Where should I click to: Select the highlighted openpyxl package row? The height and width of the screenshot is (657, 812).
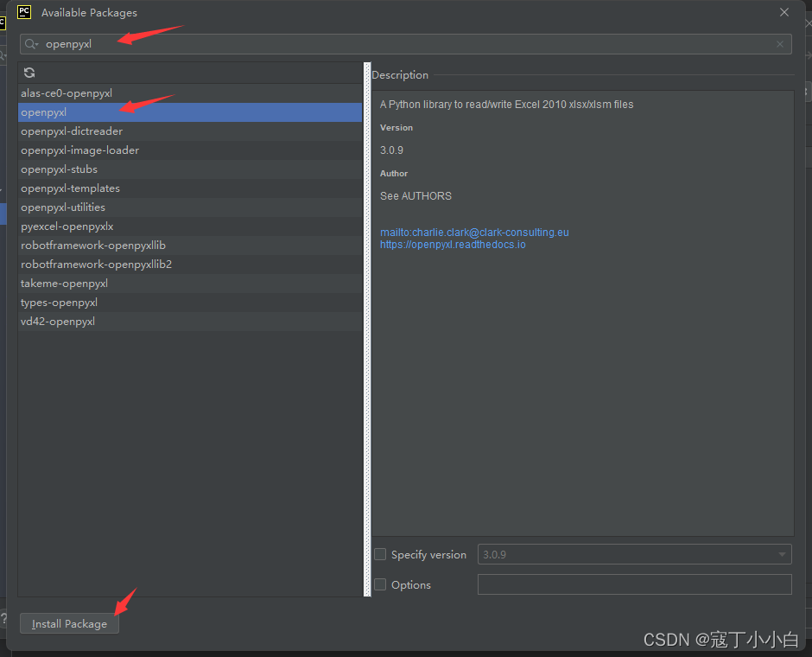pyautogui.click(x=190, y=112)
